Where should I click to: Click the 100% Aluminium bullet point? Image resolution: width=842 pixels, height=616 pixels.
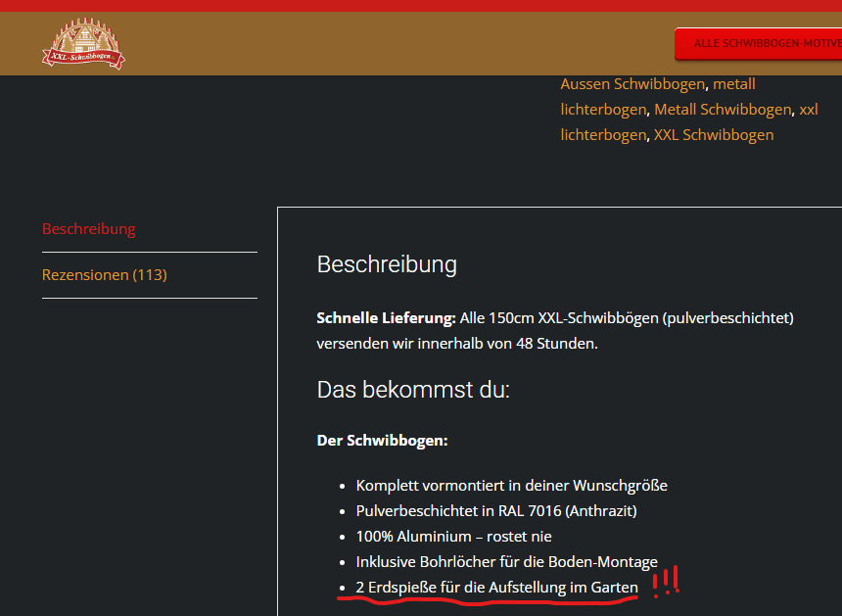pyautogui.click(x=453, y=536)
